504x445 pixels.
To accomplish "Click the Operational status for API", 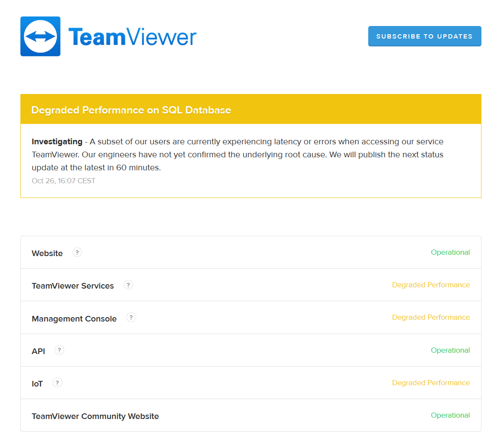I will [x=450, y=350].
